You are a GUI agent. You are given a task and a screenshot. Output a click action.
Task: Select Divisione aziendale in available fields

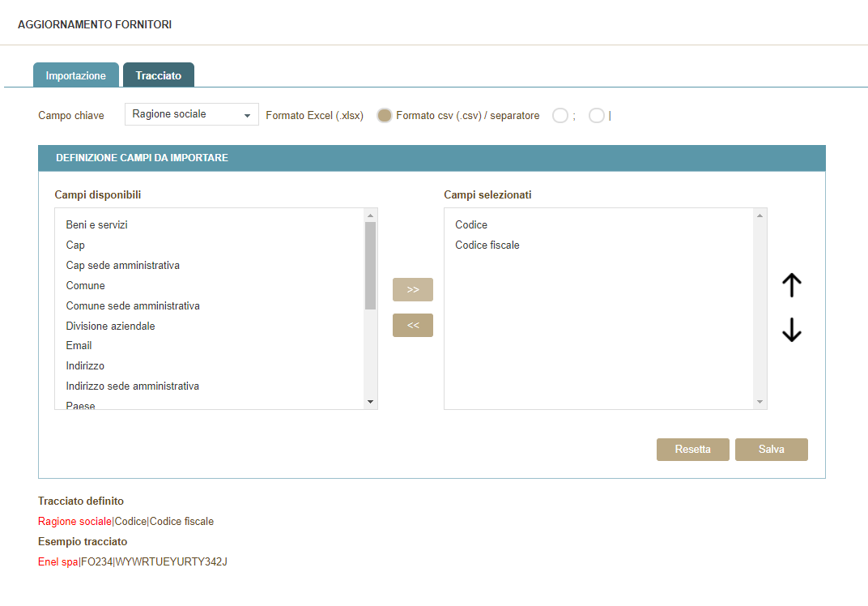click(x=111, y=326)
